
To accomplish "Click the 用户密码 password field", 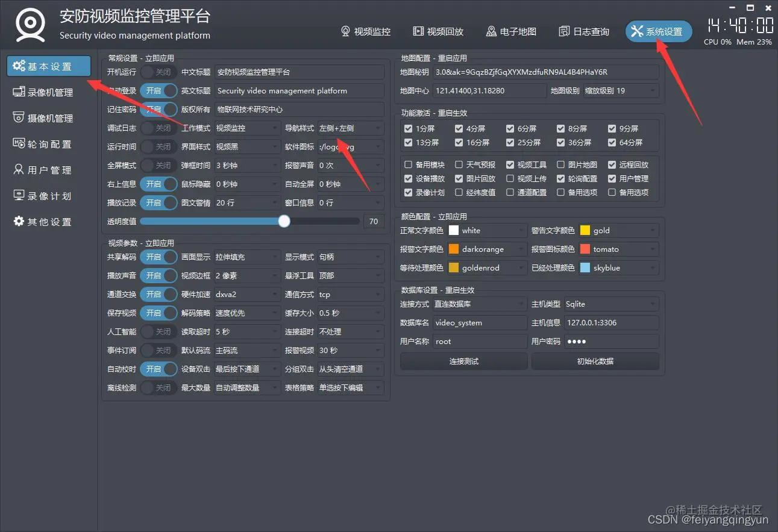I will click(x=611, y=341).
